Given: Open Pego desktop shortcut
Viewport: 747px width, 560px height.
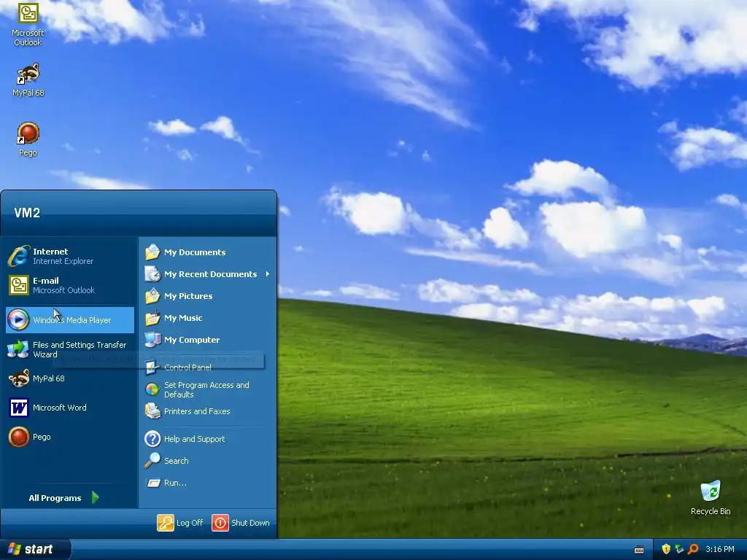Looking at the screenshot, I should 28,139.
